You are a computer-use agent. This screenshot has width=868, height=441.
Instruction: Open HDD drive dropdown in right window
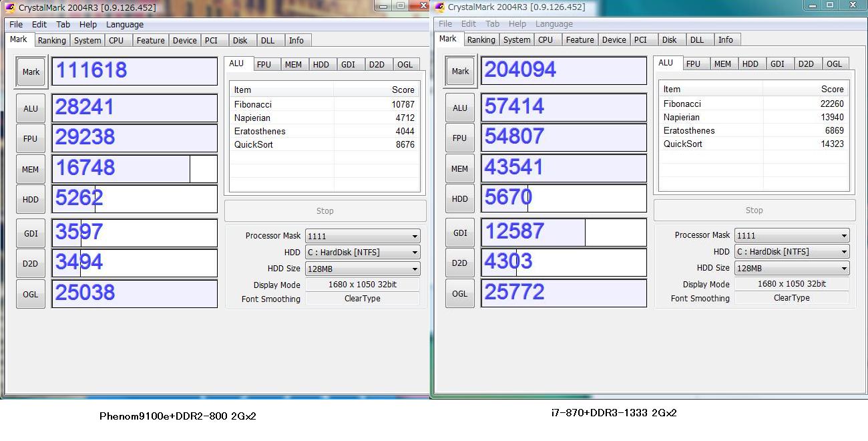pos(792,252)
